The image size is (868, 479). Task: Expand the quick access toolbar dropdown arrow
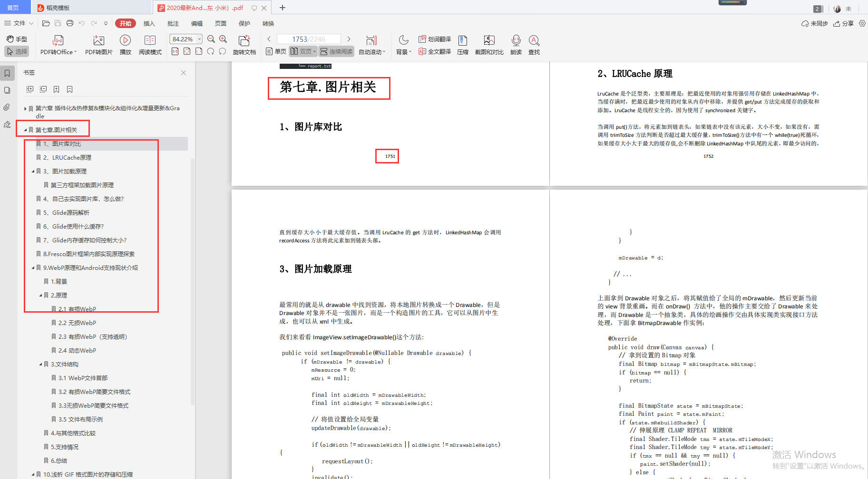tap(106, 23)
